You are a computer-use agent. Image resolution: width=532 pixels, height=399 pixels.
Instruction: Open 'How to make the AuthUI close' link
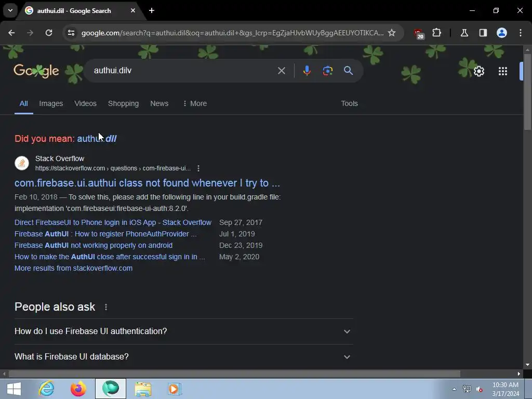pyautogui.click(x=110, y=257)
